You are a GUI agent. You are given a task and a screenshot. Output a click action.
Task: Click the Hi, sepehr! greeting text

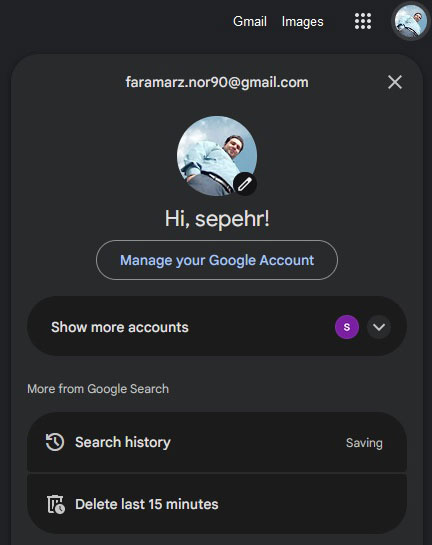click(217, 219)
